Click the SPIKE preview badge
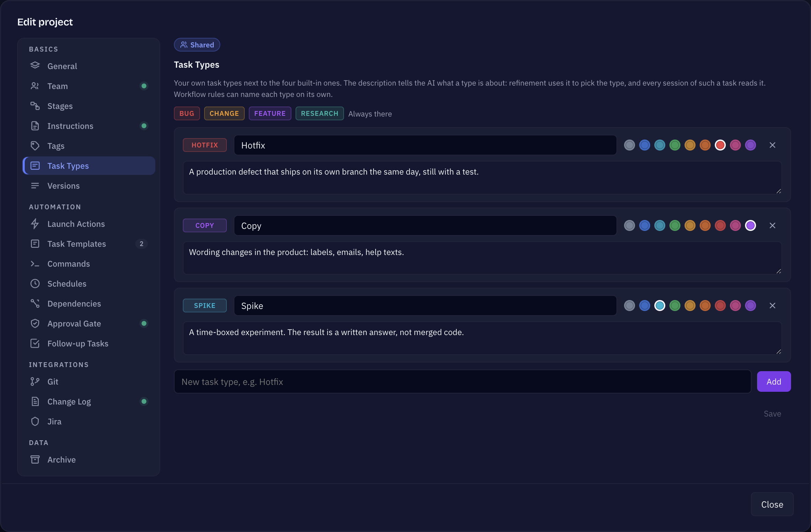This screenshot has height=532, width=811. point(204,306)
